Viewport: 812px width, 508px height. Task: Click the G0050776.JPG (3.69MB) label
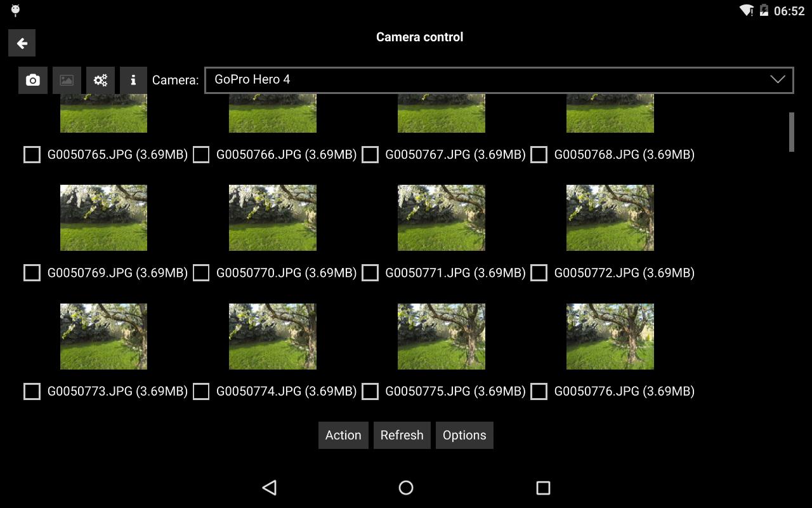(624, 391)
